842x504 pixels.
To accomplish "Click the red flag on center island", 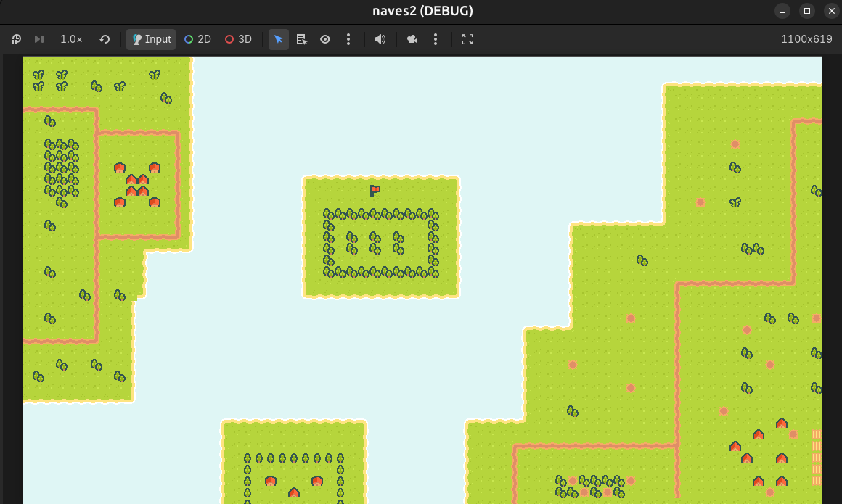I will pos(375,191).
